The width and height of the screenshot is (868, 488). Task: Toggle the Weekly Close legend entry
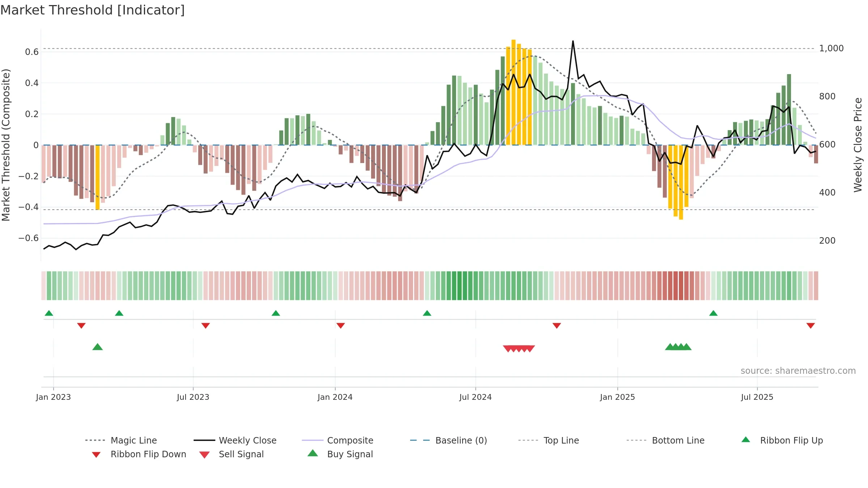point(235,440)
